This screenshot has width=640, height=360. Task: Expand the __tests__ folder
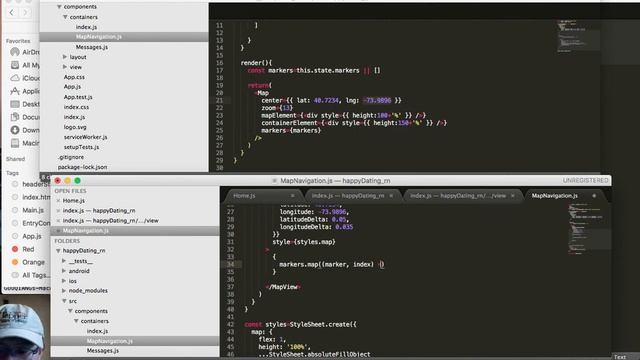point(64,261)
